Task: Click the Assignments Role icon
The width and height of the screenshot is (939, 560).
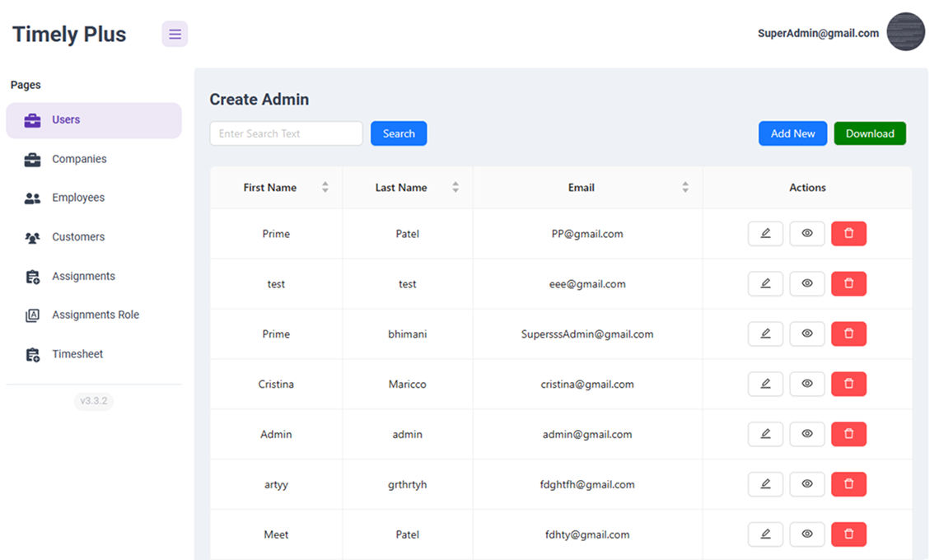Action: pyautogui.click(x=31, y=315)
